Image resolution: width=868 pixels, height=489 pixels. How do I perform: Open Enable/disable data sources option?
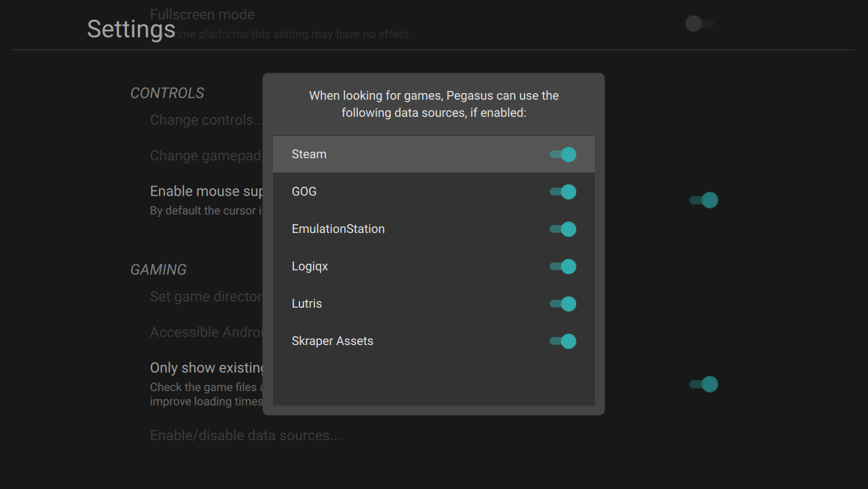pyautogui.click(x=245, y=435)
